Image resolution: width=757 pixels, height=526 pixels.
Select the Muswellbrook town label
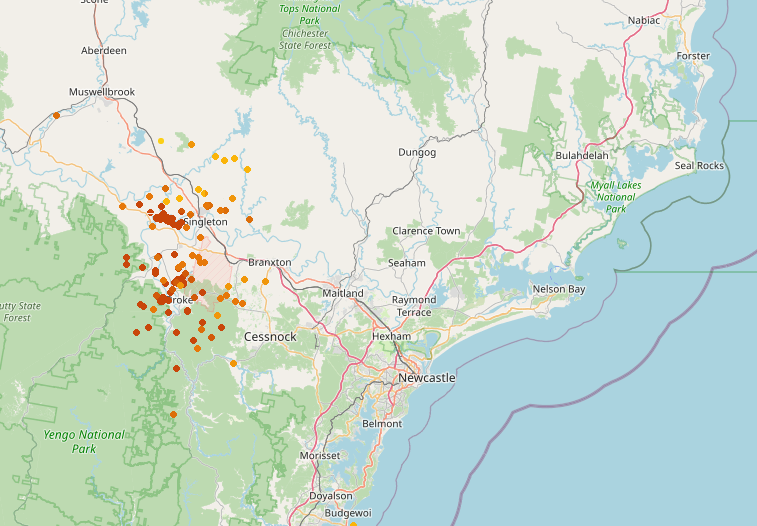(102, 92)
